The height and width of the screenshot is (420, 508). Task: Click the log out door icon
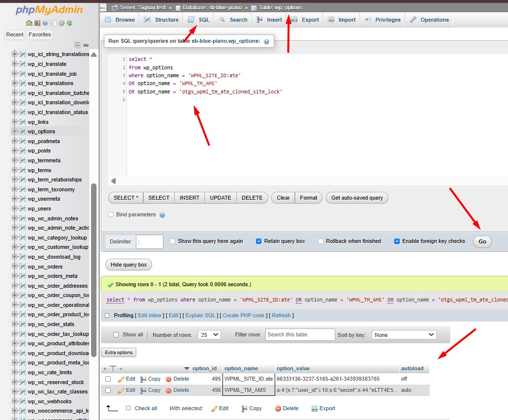(37, 23)
